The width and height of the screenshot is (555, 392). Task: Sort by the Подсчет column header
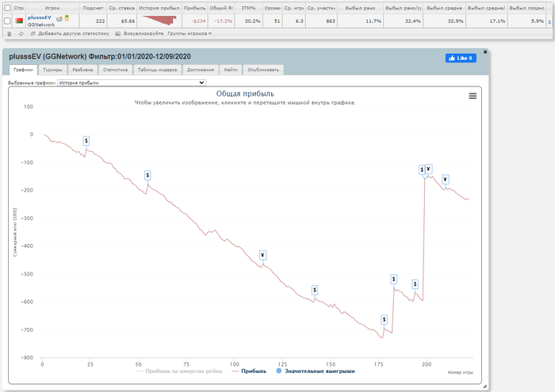click(93, 8)
